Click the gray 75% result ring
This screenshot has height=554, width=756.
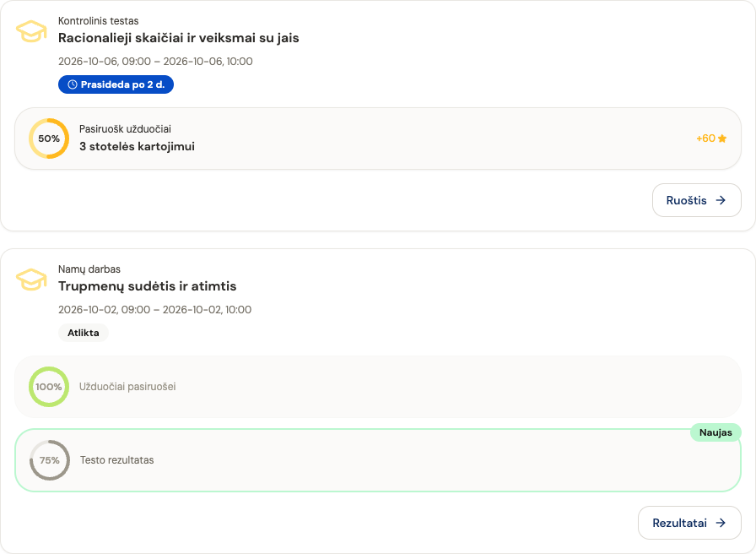click(x=50, y=460)
